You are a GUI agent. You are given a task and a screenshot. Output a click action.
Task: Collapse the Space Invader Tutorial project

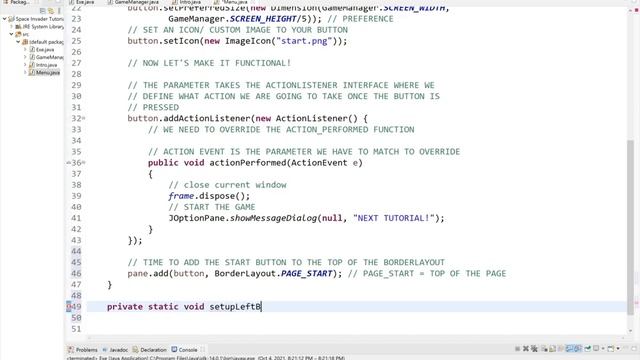[x=4, y=19]
